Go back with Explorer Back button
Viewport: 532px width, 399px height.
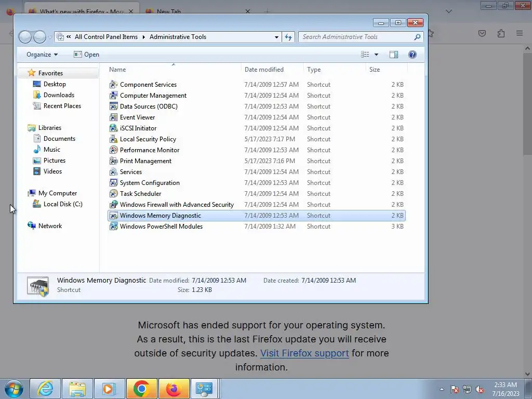(25, 37)
